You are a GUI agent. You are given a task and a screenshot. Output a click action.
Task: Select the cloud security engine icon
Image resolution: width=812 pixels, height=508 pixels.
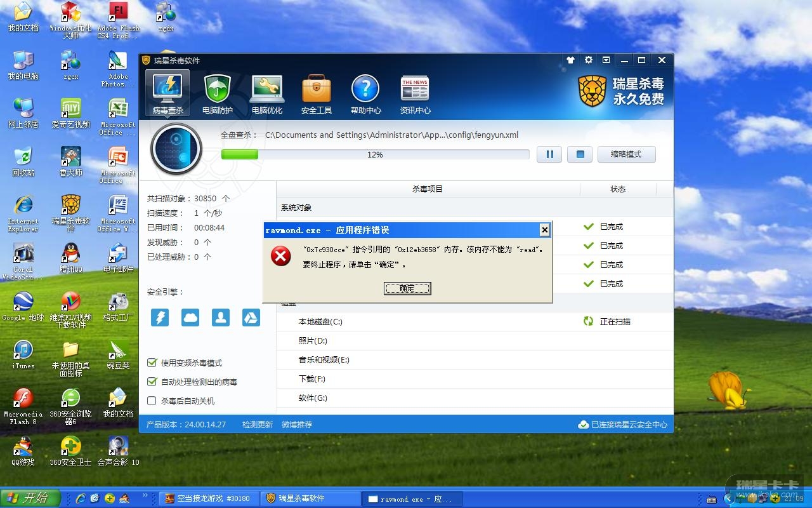(x=190, y=317)
